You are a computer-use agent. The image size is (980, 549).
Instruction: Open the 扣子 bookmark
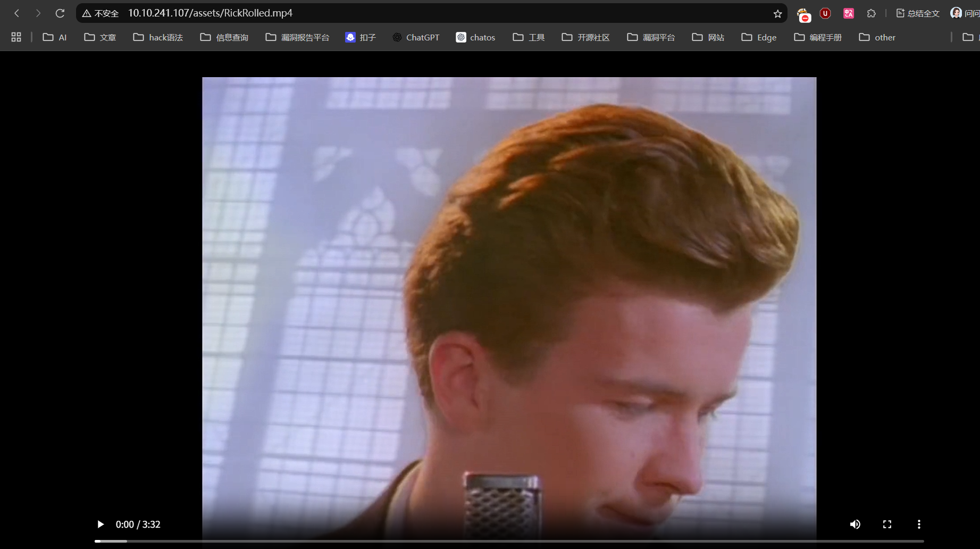click(x=361, y=37)
